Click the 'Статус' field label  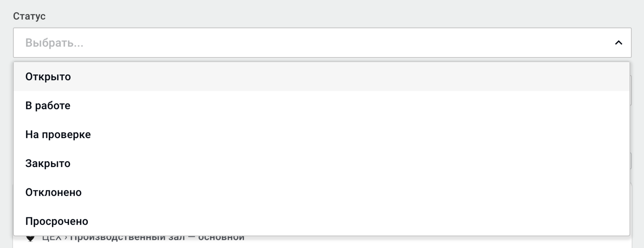(29, 16)
